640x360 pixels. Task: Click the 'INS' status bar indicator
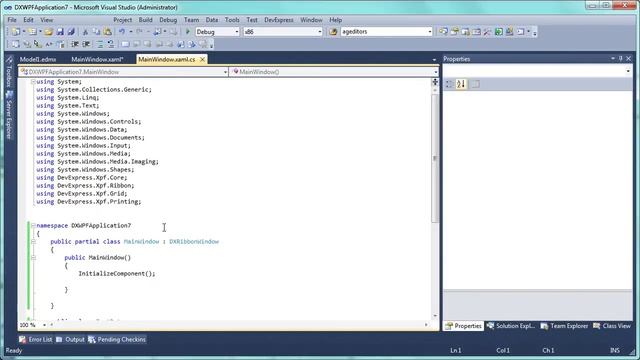(x=615, y=350)
